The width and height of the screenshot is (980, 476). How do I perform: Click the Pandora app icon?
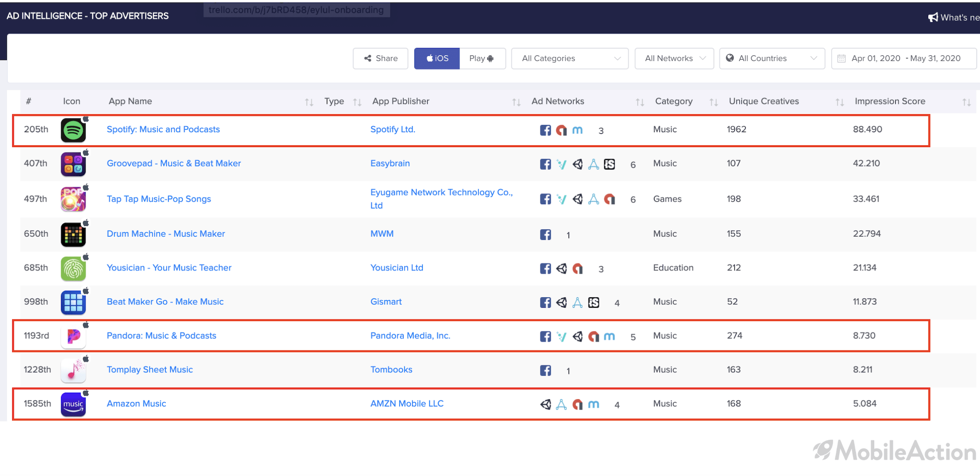coord(73,336)
